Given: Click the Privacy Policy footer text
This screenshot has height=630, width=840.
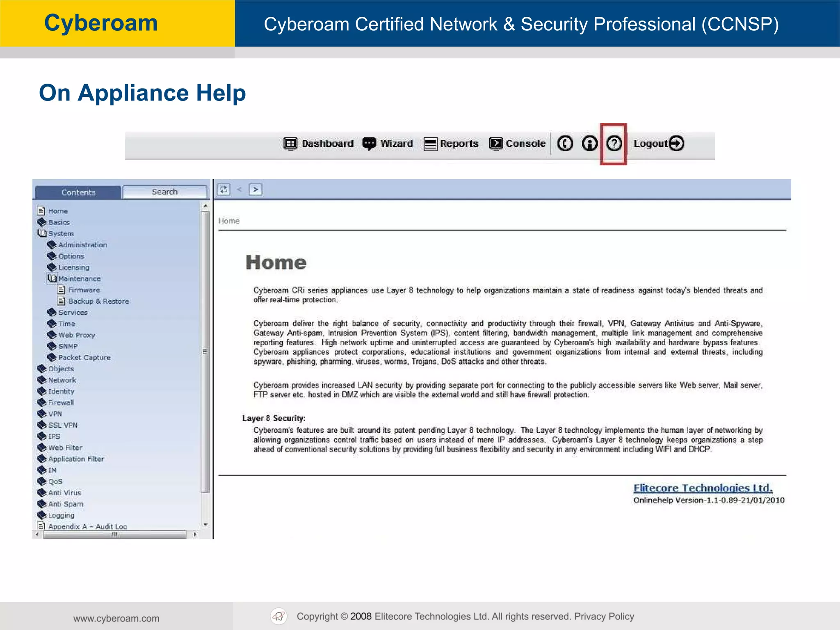Looking at the screenshot, I should tap(604, 616).
